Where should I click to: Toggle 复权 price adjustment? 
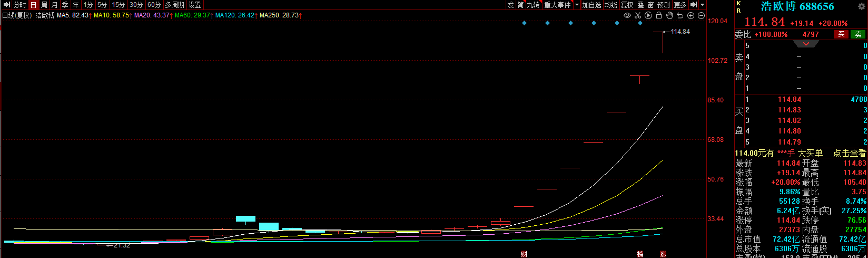coord(627,5)
